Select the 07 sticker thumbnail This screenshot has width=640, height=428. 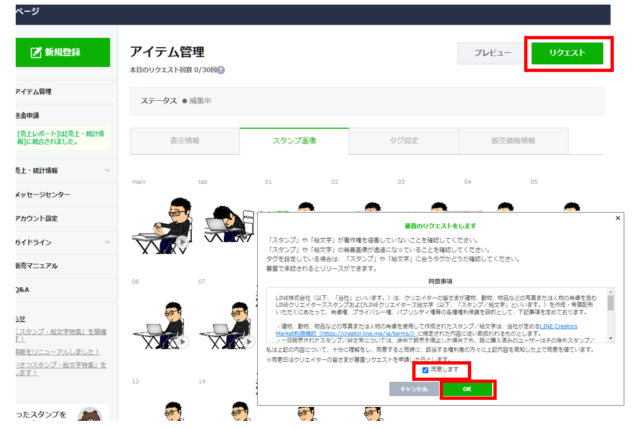227,326
